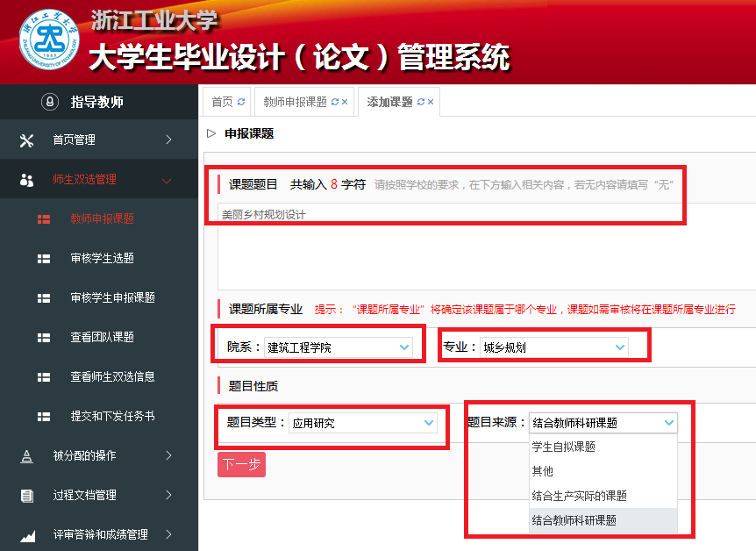Select 学生自拟课题 from the source list
756x551 pixels.
tap(564, 447)
